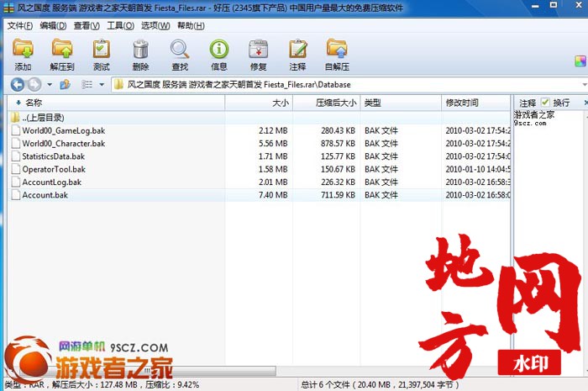588x391 pixels.
Task: Click the 解压到 (Extract to) icon
Action: [x=62, y=55]
